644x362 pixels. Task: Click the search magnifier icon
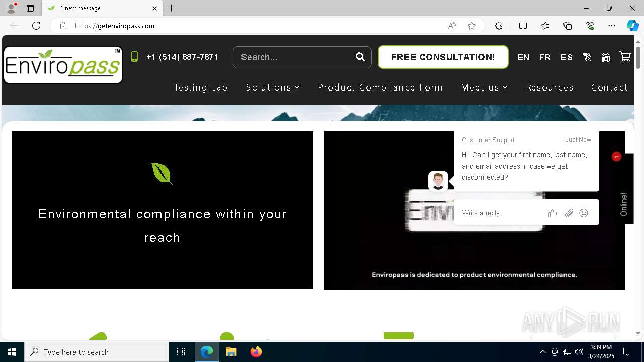point(360,57)
